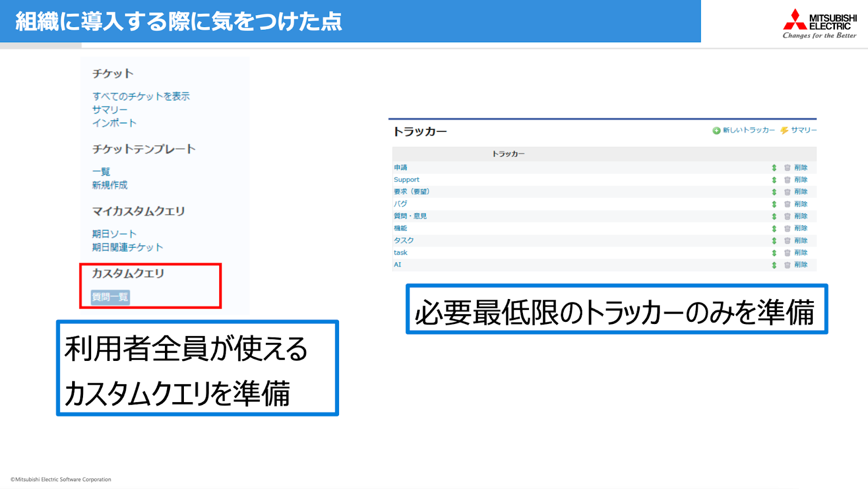
Task: Click 削除 text in Support row
Action: pyautogui.click(x=801, y=180)
